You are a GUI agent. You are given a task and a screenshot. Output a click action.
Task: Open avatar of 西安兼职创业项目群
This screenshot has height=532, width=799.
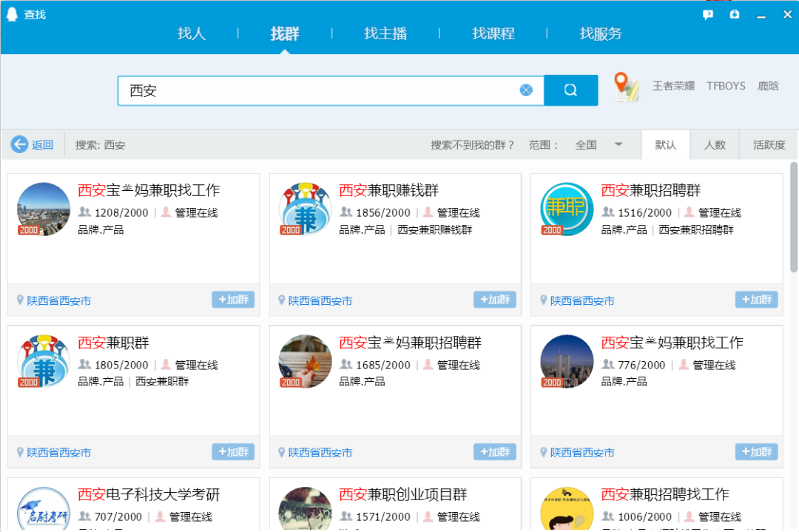pyautogui.click(x=305, y=508)
